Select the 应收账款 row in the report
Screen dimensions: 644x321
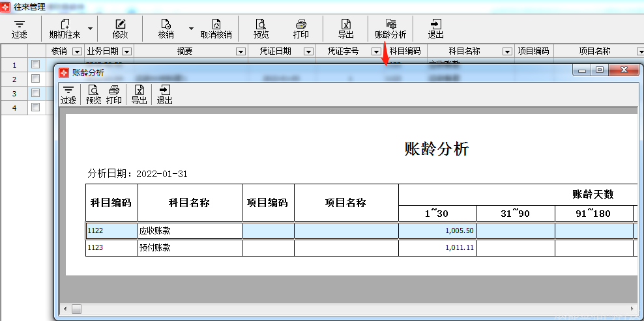coord(189,230)
